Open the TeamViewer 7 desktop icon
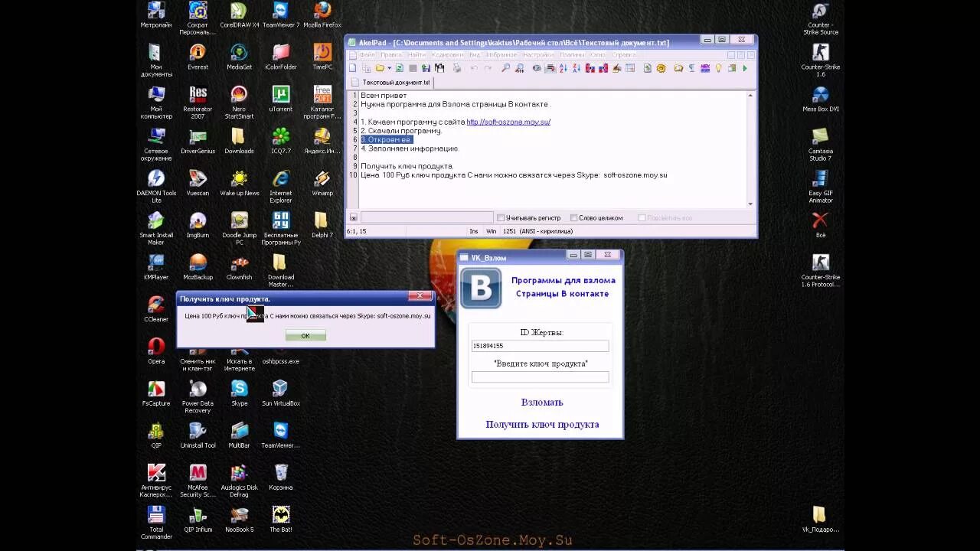This screenshot has height=551, width=980. point(281,15)
